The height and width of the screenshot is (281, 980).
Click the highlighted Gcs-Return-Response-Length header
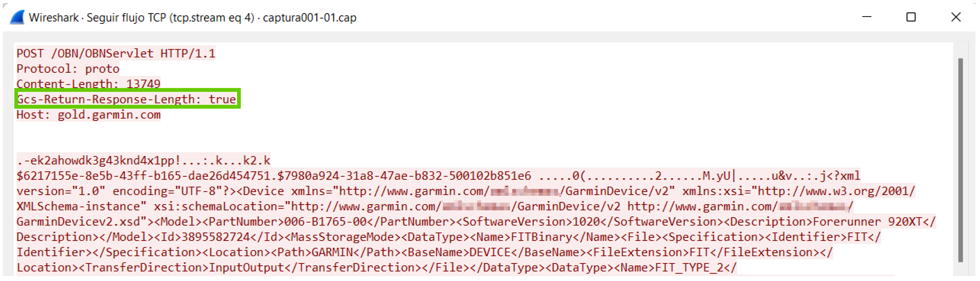point(127,99)
